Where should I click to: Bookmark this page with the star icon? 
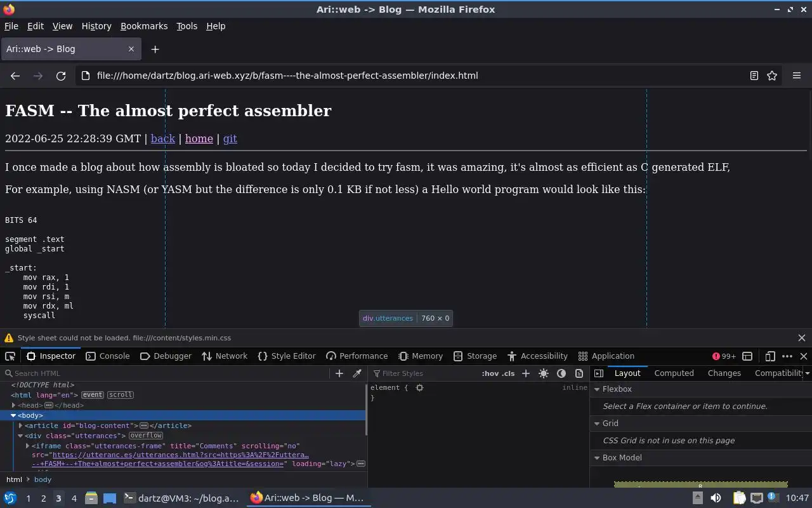point(772,76)
